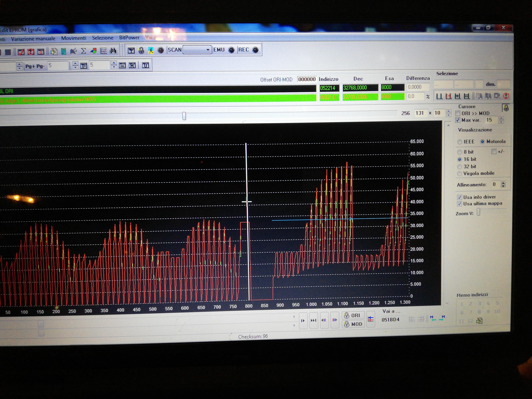Click the window icon labeled m
The width and height of the screenshot is (532, 399).
coord(122,65)
